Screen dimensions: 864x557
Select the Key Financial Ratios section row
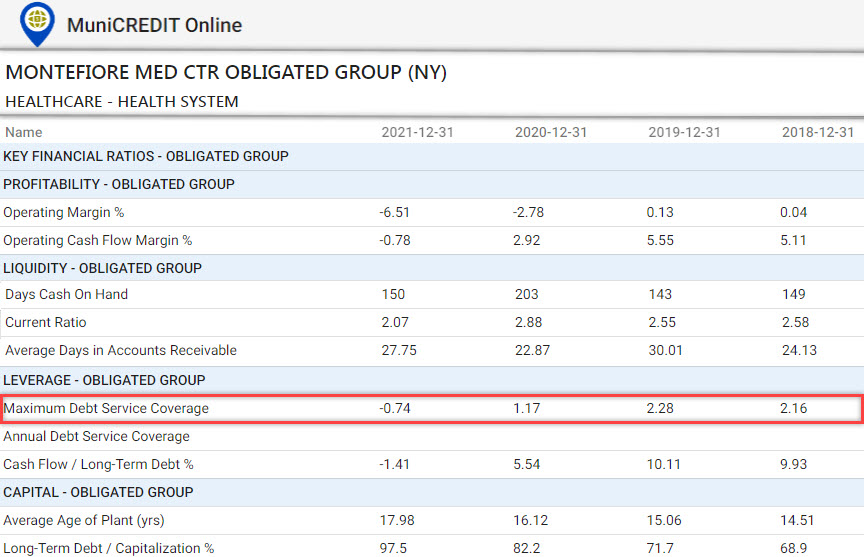click(x=432, y=156)
